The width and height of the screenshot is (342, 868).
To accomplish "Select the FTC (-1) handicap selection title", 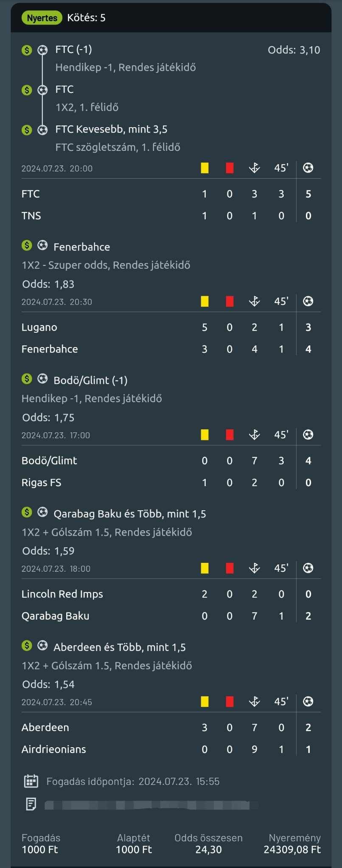I will tap(73, 50).
